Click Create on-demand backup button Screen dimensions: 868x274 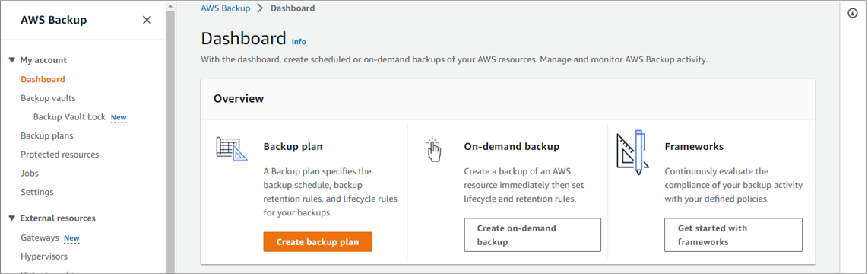pyautogui.click(x=532, y=234)
